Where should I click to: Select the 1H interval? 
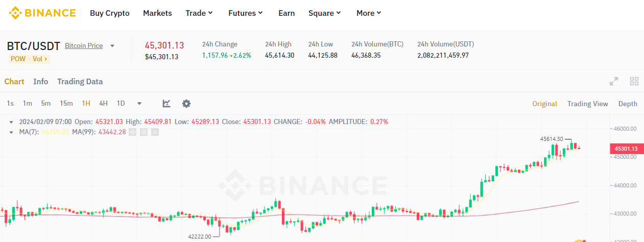86,104
